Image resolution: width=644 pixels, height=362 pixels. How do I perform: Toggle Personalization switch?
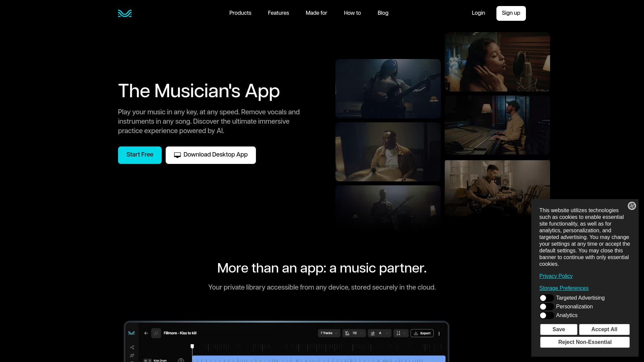point(546,307)
